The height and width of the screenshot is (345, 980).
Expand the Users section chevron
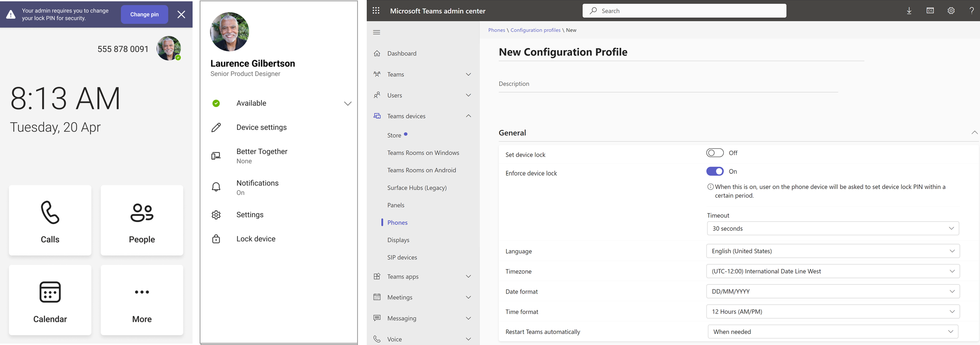[468, 95]
